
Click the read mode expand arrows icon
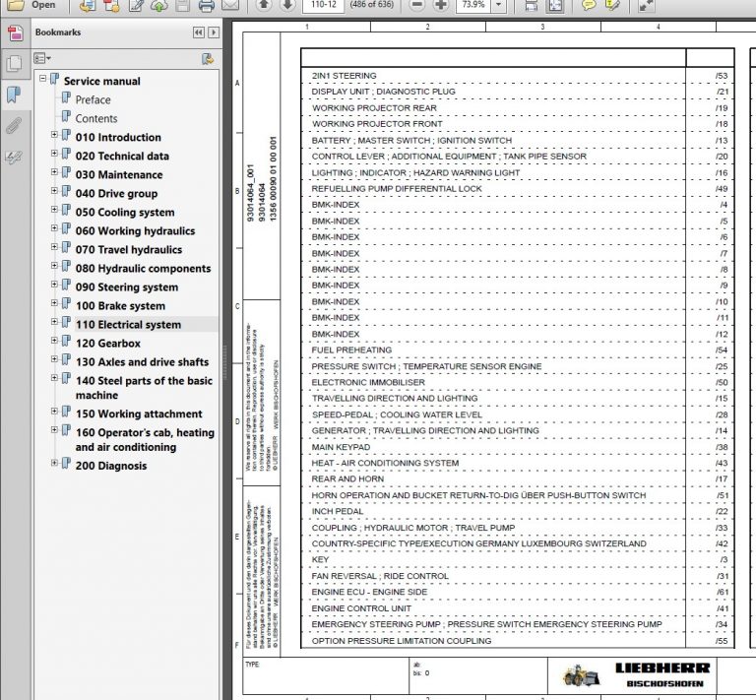click(x=646, y=5)
